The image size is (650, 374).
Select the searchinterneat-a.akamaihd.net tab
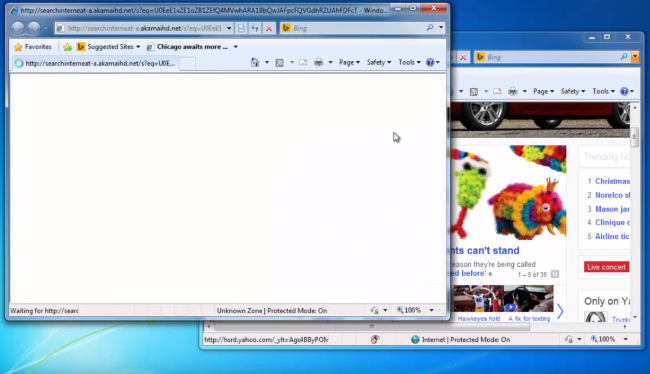[95, 63]
